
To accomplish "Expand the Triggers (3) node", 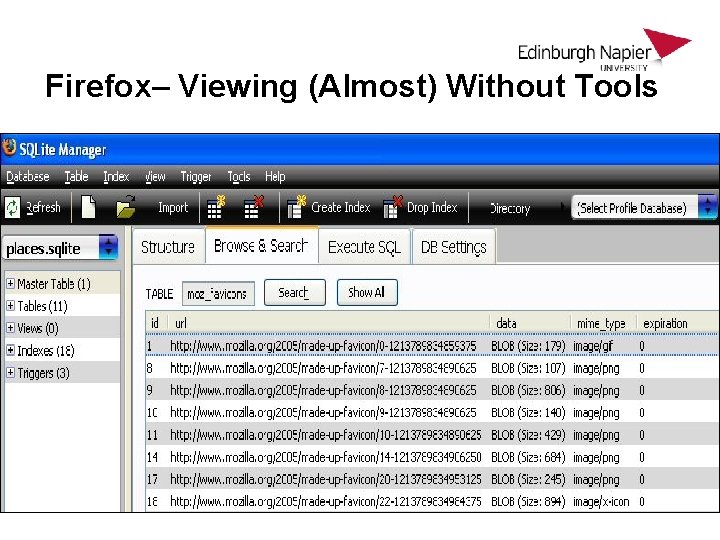I will [x=10, y=372].
